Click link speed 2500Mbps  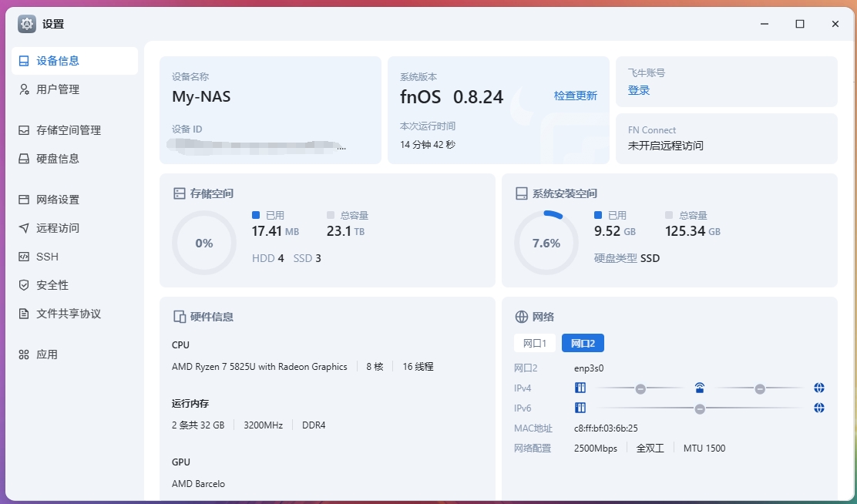[595, 449]
